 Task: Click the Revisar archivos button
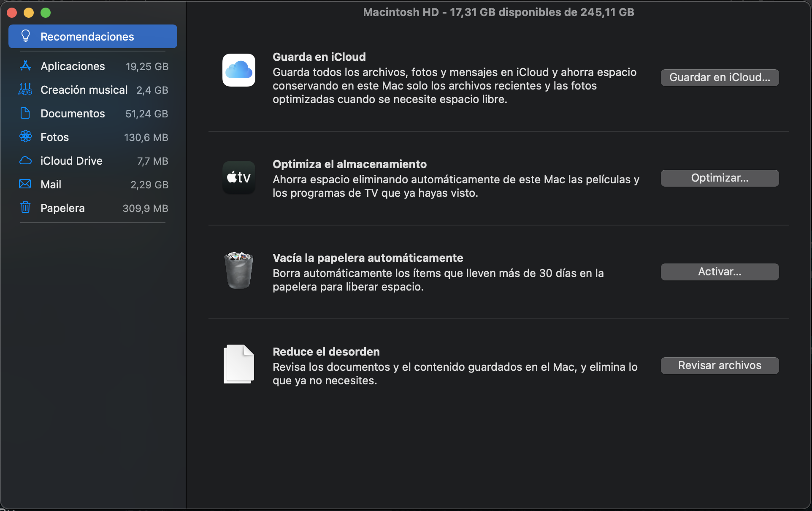coord(720,366)
